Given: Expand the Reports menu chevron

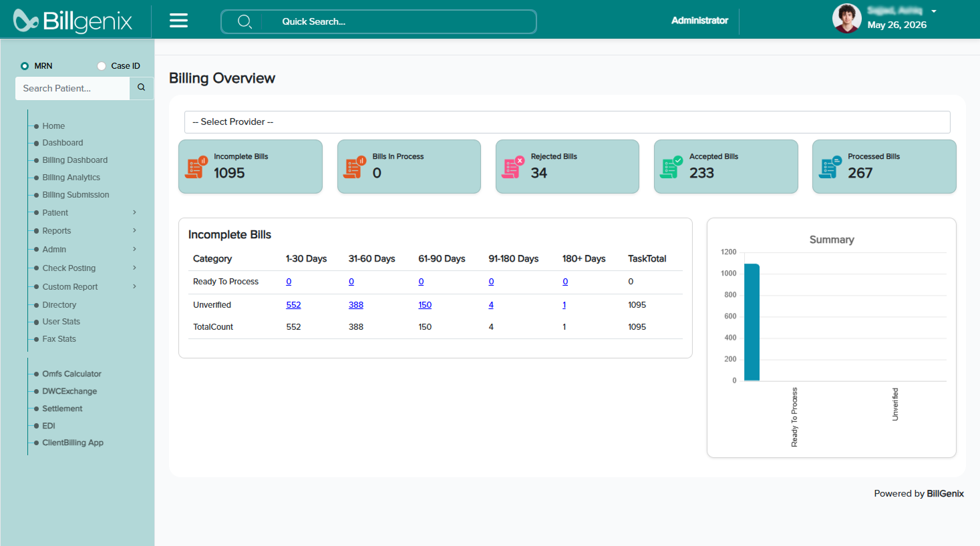Looking at the screenshot, I should (x=134, y=230).
